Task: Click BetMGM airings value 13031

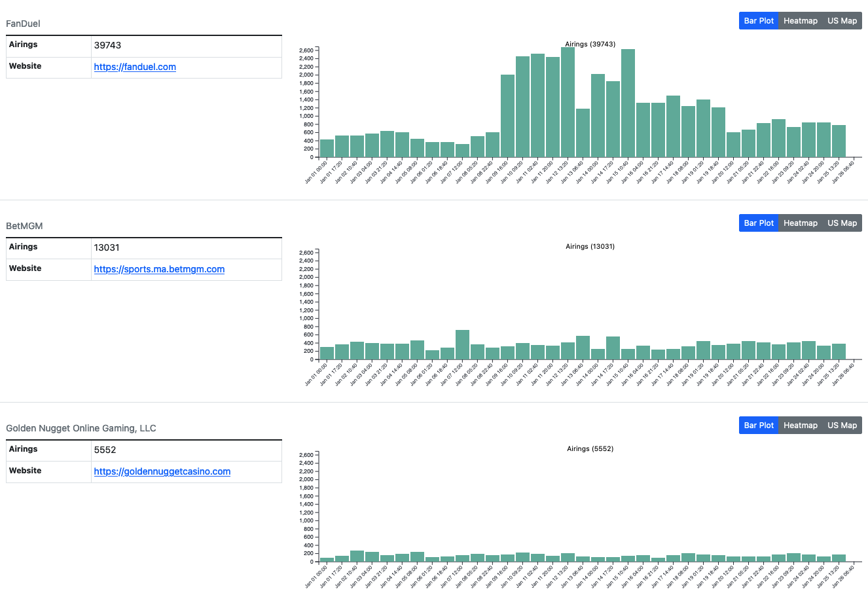Action: (107, 247)
